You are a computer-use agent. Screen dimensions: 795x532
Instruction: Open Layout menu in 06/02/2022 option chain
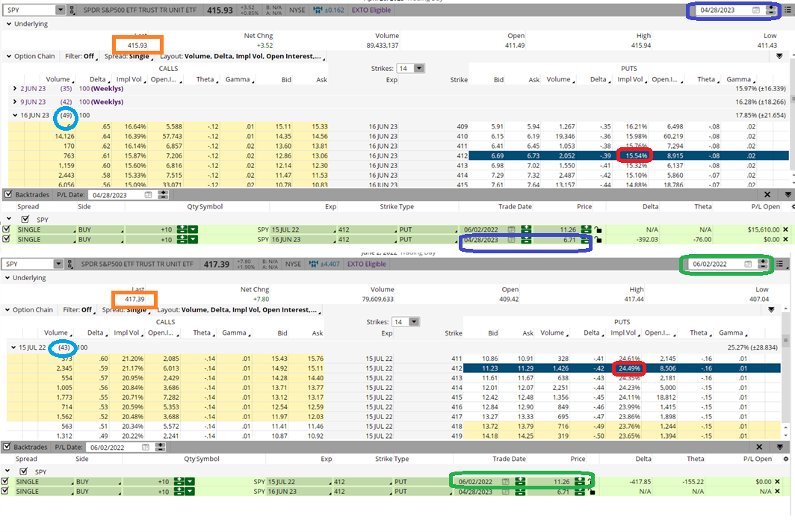[239, 310]
